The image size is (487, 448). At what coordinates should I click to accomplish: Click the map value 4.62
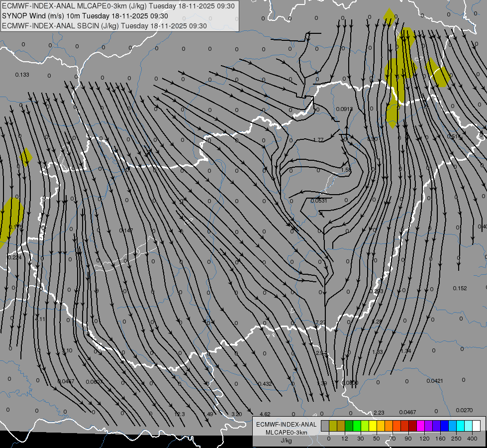[265, 414]
